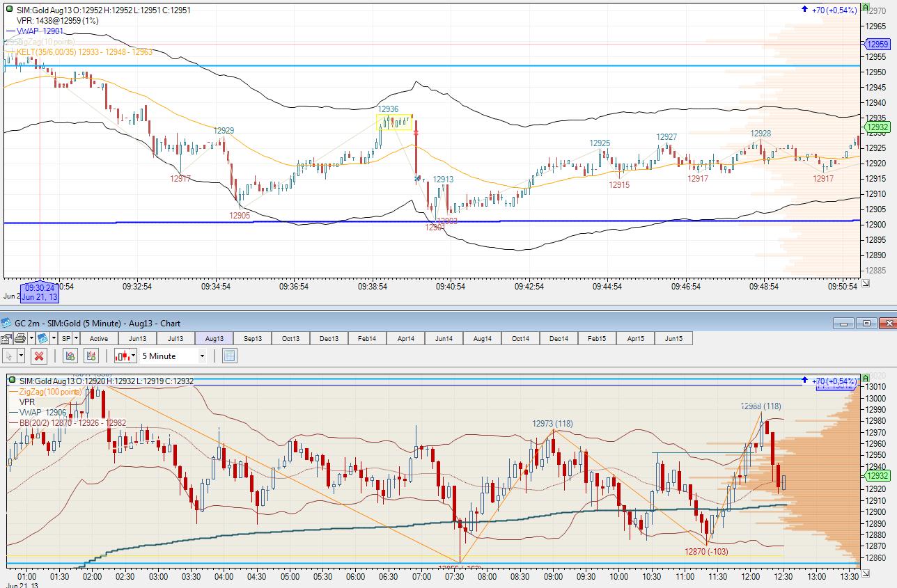The height and width of the screenshot is (588, 897).
Task: Click the VPR: 1438@12959 legend text
Action: click(x=57, y=21)
